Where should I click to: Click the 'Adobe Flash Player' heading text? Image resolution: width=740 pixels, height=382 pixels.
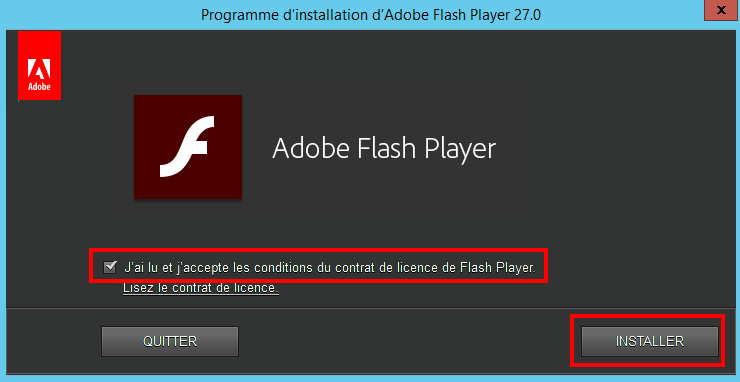384,149
